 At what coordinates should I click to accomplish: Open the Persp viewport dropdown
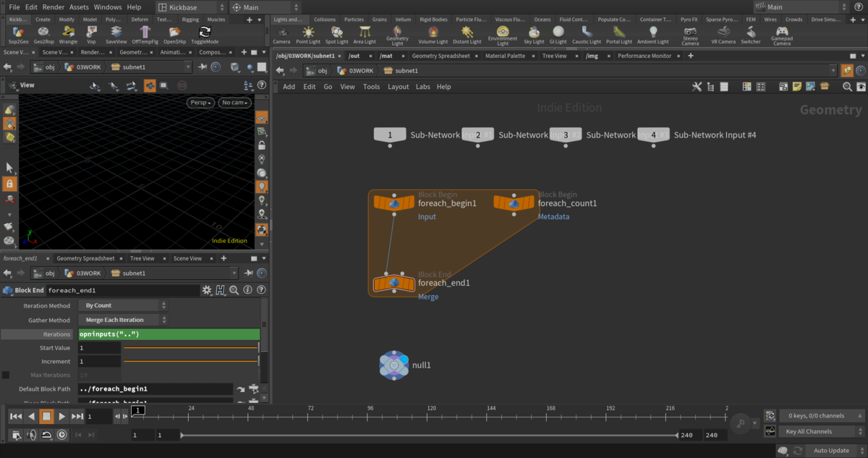(x=201, y=103)
